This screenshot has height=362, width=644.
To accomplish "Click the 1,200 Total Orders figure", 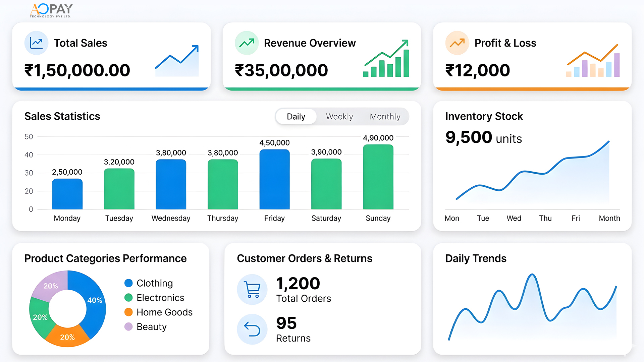I will tap(298, 284).
